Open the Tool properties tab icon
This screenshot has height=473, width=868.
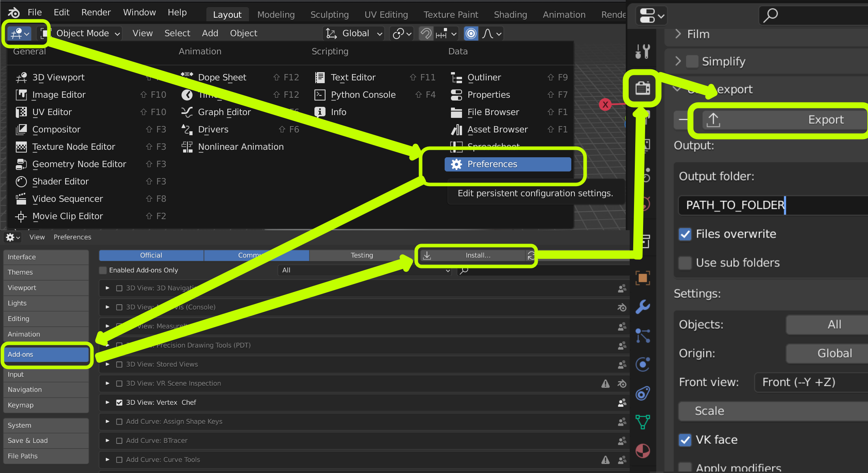tap(643, 51)
